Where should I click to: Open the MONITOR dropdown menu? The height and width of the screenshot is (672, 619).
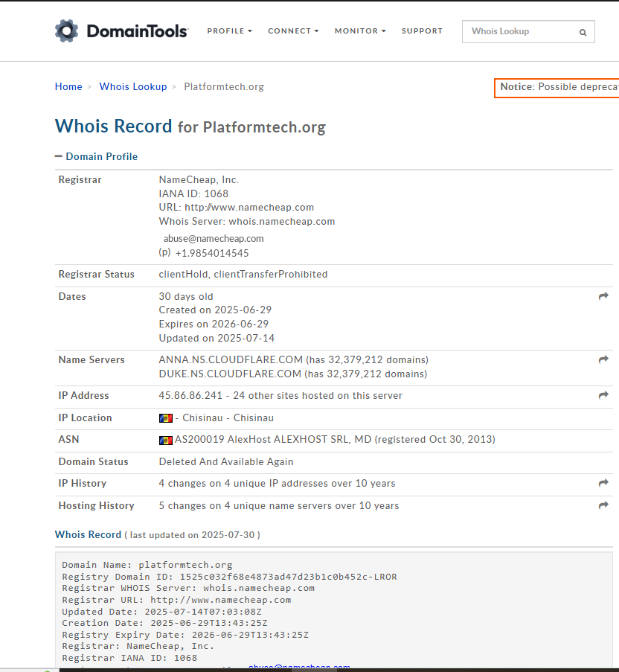pos(360,31)
